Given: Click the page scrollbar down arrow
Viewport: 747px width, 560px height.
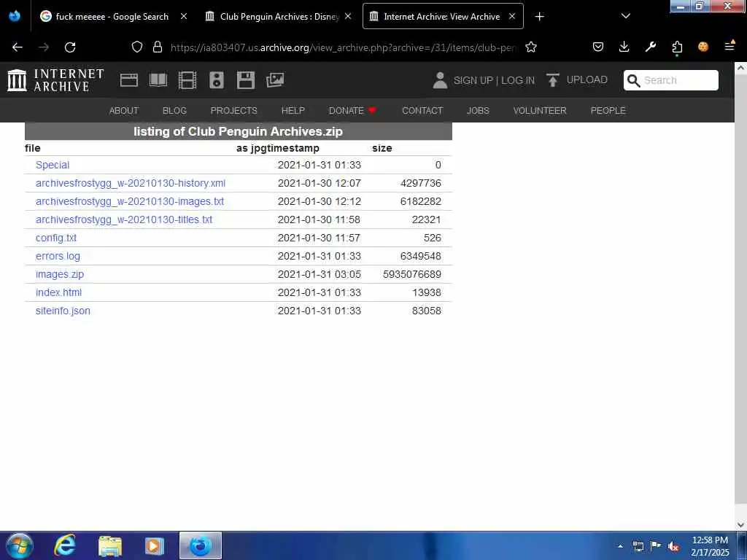Looking at the screenshot, I should (x=740, y=525).
